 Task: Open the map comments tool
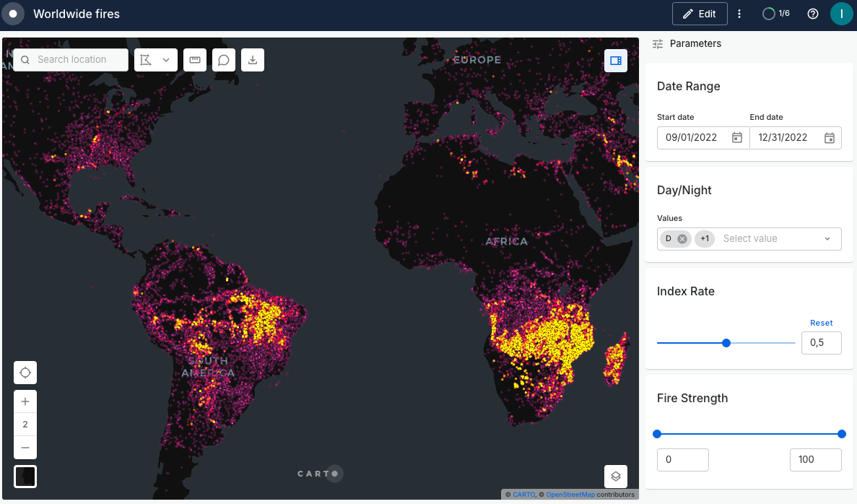[x=224, y=60]
